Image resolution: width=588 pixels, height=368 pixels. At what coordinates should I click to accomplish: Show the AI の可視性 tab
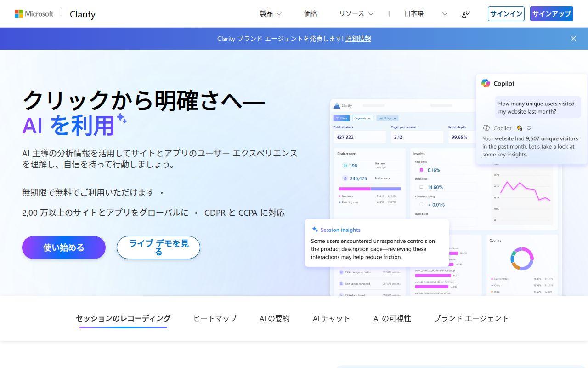392,318
